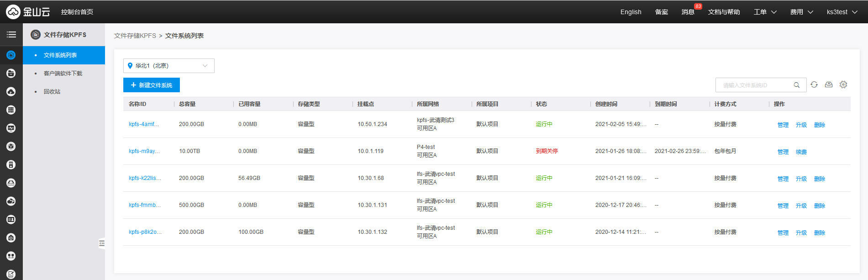Image resolution: width=868 pixels, height=280 pixels.
Task: Open file system kpfs-4amf...
Action: (x=144, y=124)
